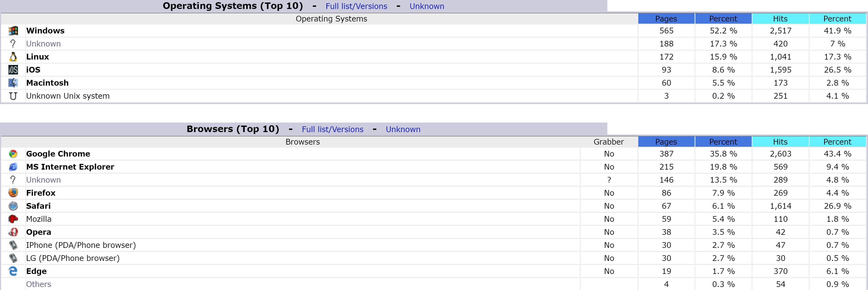Click the Macintosh icon
Screen dimensions: 868x290
click(x=13, y=83)
